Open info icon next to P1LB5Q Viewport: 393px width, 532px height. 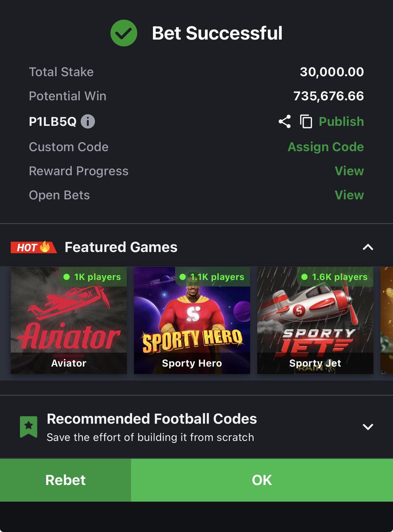click(88, 121)
